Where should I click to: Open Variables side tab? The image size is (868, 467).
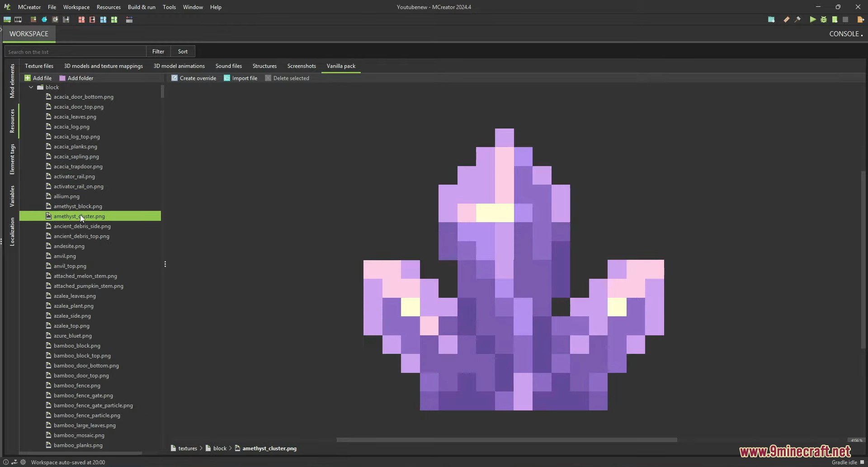click(x=12, y=196)
